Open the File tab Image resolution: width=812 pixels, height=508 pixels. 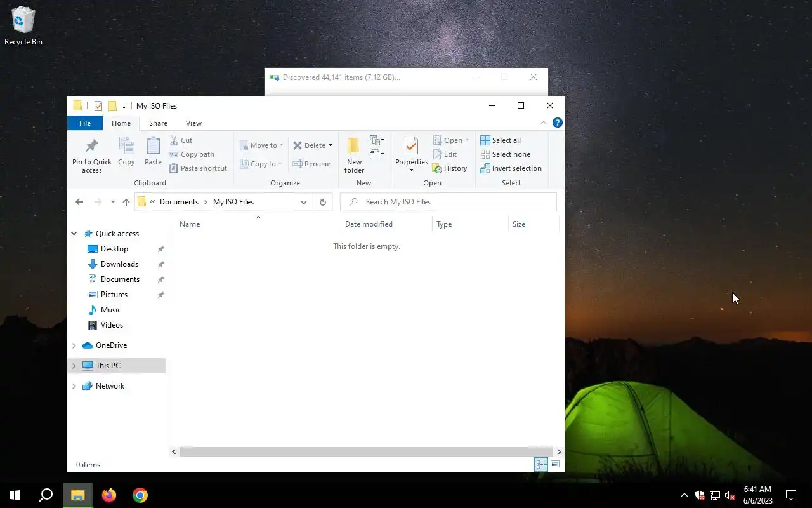[x=85, y=123]
